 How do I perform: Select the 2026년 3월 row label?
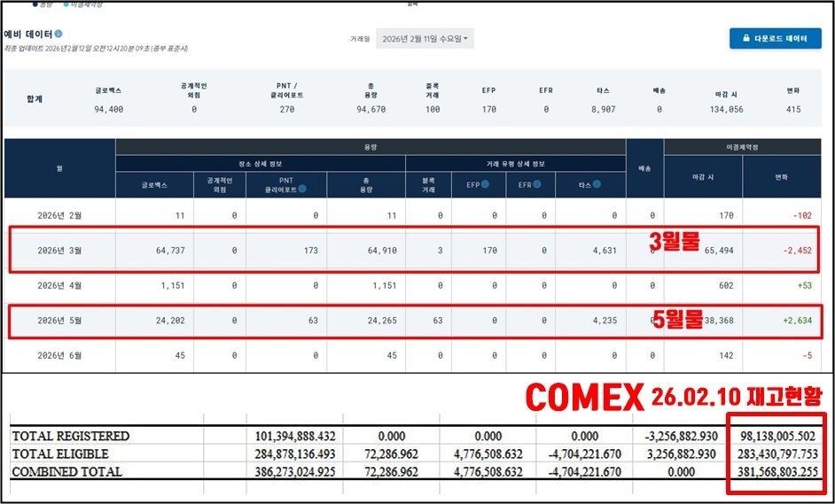(60, 251)
